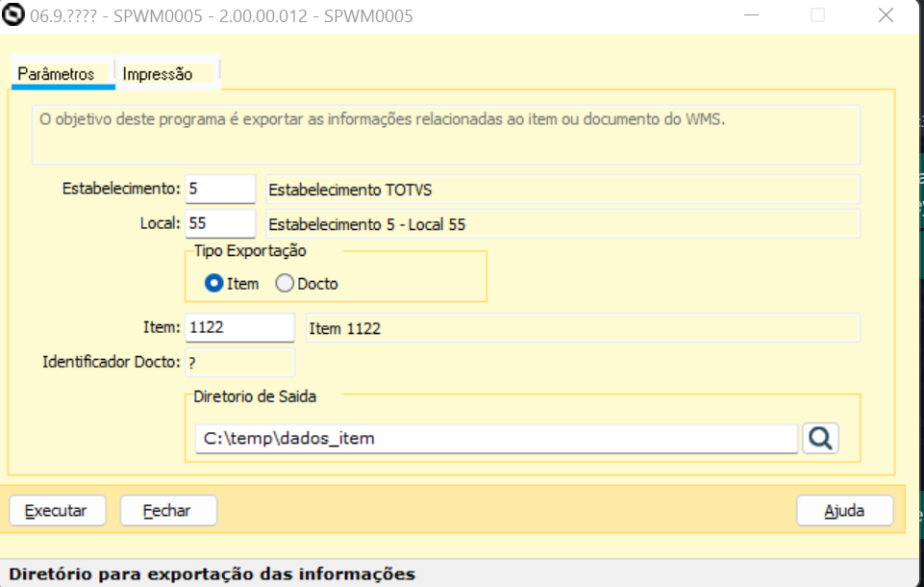Select the Item export type radio button
Image resolution: width=924 pixels, height=587 pixels.
213,284
